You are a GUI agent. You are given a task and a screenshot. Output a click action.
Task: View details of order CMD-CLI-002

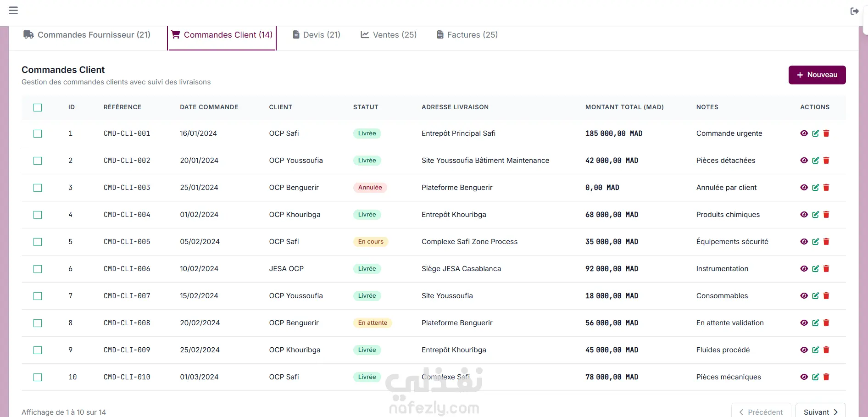tap(804, 161)
